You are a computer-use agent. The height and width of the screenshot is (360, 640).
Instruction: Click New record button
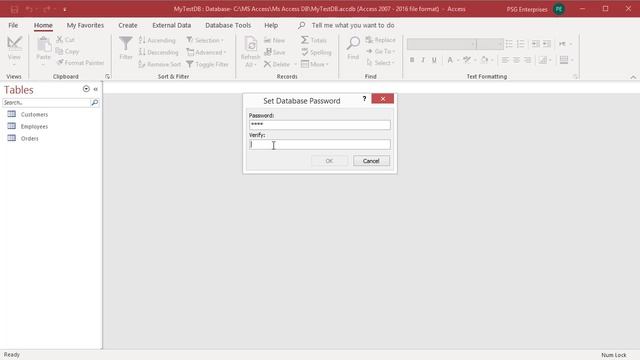(x=274, y=40)
